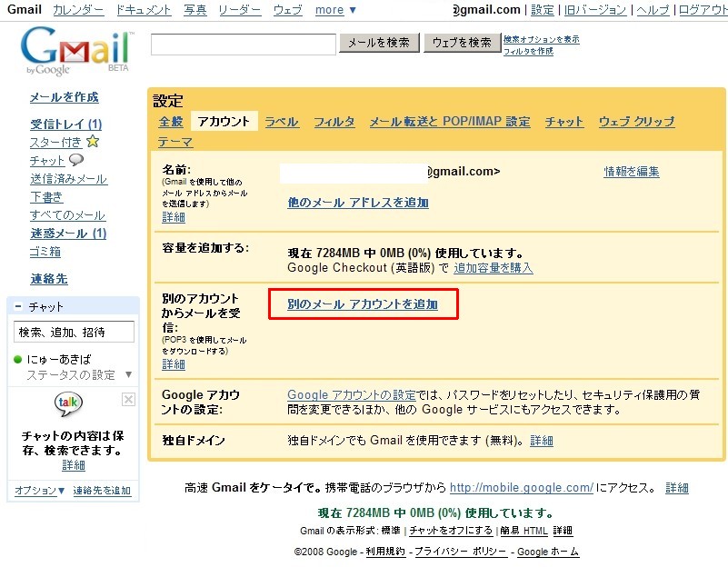Click 別のメール アカウントを追加 link
Screen dimensions: 728x587
363,303
